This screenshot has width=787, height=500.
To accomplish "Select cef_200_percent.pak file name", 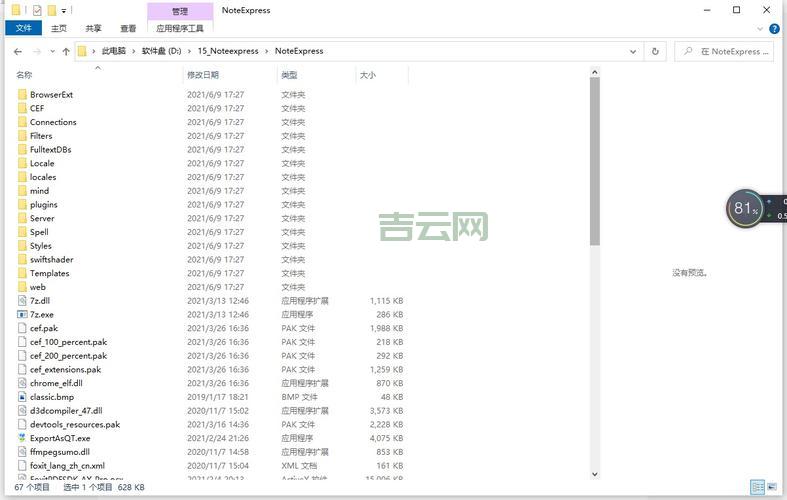I will [69, 355].
